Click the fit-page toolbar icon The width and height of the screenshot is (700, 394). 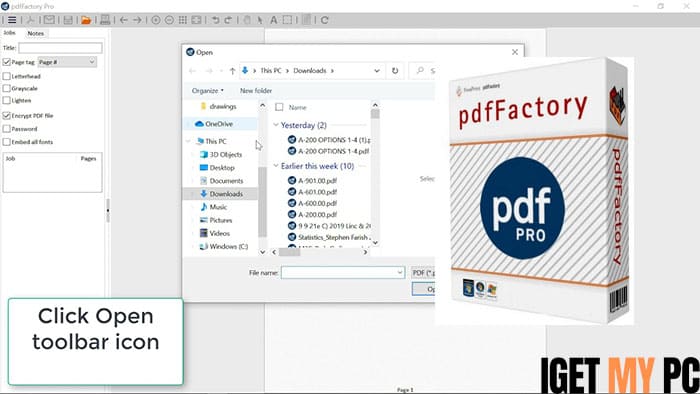pos(196,20)
